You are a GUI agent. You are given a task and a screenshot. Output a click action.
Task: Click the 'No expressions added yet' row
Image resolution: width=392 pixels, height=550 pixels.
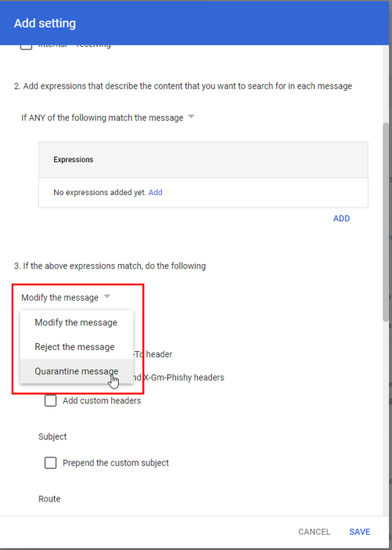coord(203,193)
